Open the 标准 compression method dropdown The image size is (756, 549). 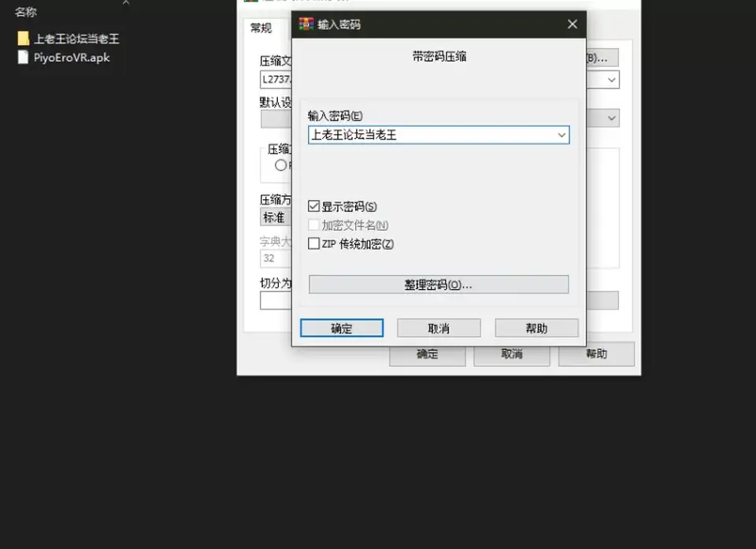click(276, 217)
